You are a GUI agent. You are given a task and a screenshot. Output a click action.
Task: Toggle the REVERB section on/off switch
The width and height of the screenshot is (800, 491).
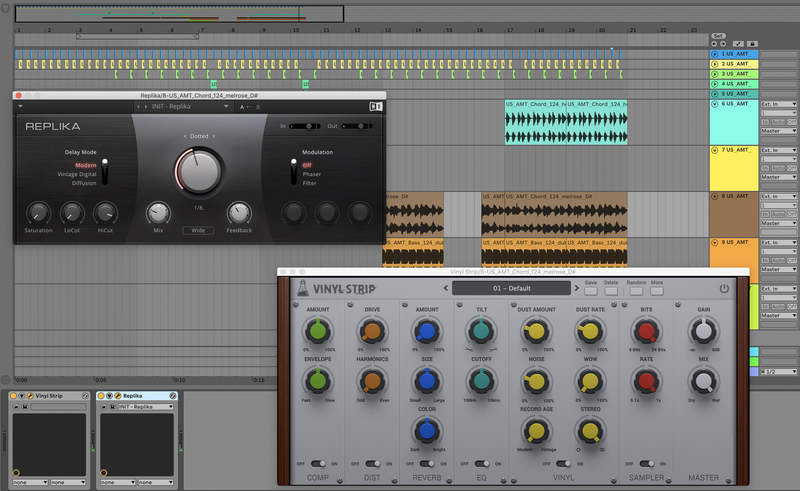pos(428,463)
